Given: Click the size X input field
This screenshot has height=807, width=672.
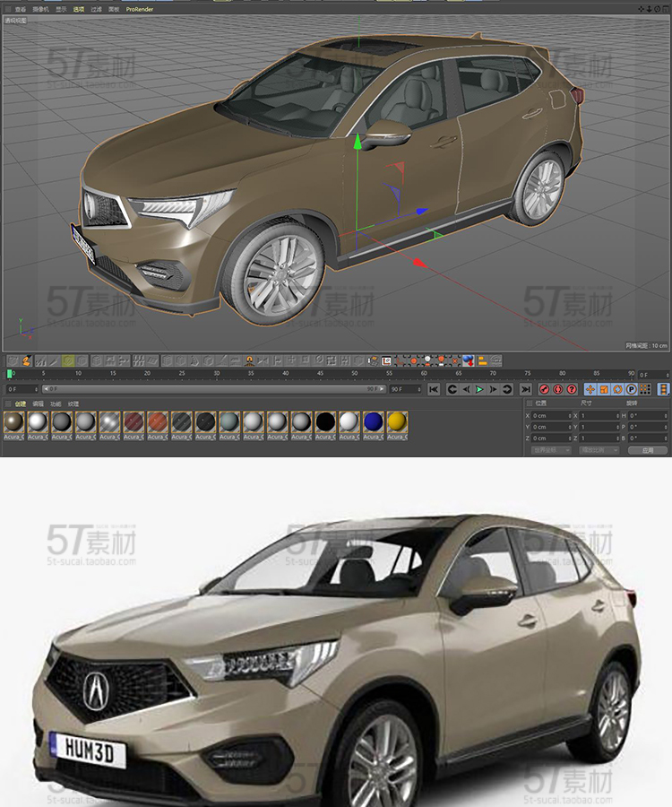Looking at the screenshot, I should [599, 416].
